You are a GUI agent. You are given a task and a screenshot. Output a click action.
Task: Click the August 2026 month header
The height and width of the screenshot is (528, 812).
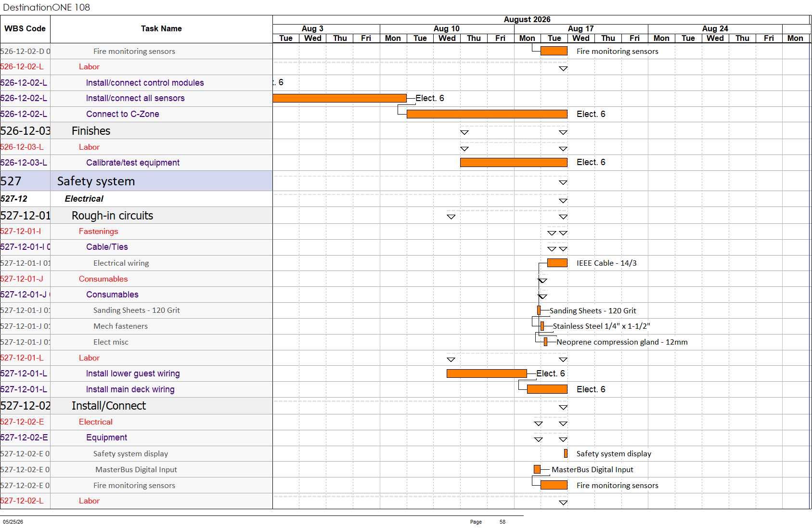point(527,20)
